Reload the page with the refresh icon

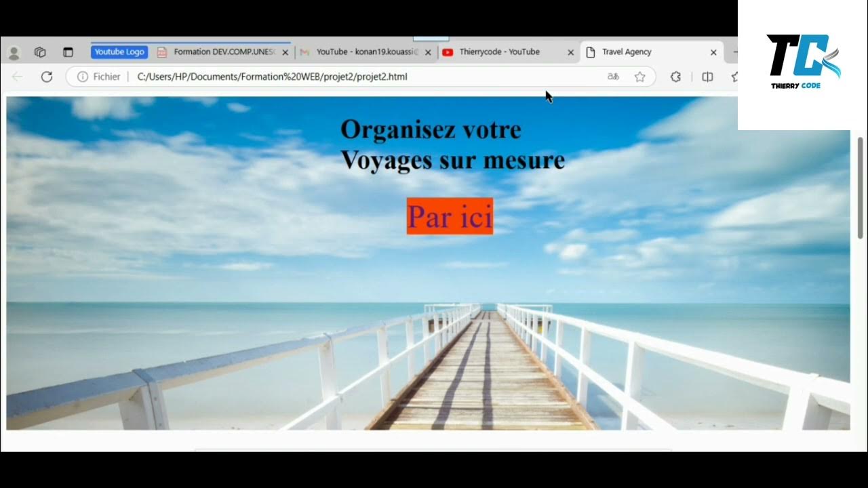47,77
